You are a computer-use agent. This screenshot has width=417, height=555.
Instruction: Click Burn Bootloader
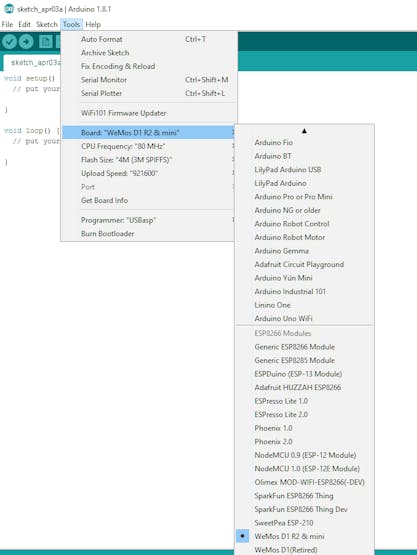click(148, 234)
